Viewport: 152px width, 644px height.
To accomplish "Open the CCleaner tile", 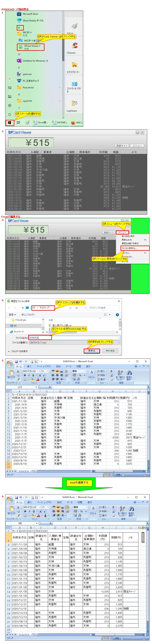I will [x=74, y=48].
